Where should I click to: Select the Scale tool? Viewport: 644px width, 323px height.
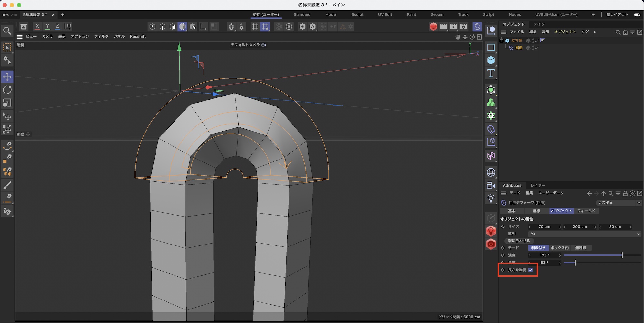tap(7, 103)
